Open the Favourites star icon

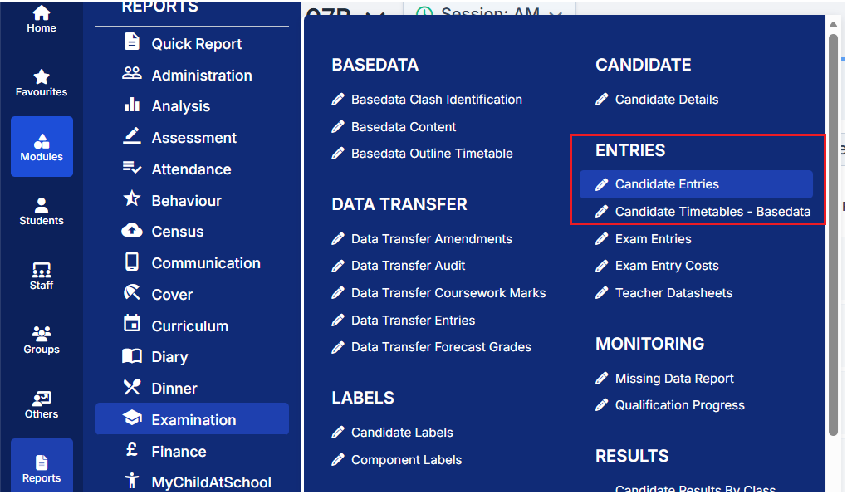(x=42, y=82)
